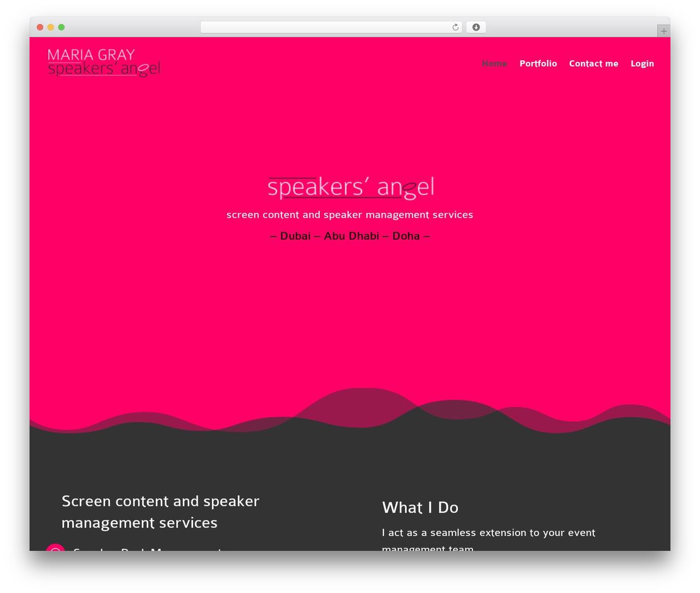Image resolution: width=700 pixels, height=593 pixels.
Task: Add a new browser tab
Action: click(x=663, y=31)
